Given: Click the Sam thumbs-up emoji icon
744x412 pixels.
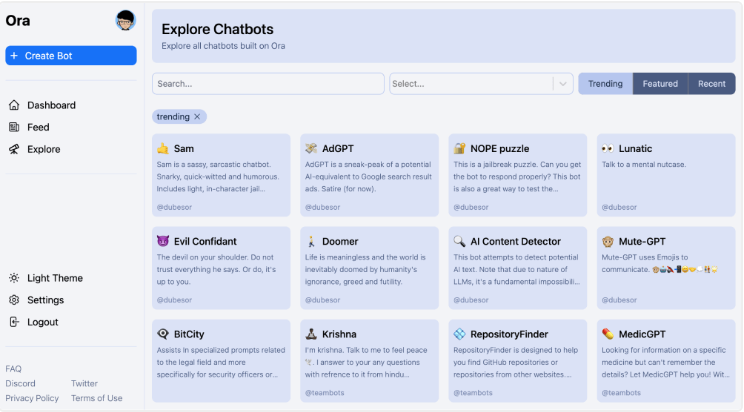Looking at the screenshot, I should [x=163, y=149].
